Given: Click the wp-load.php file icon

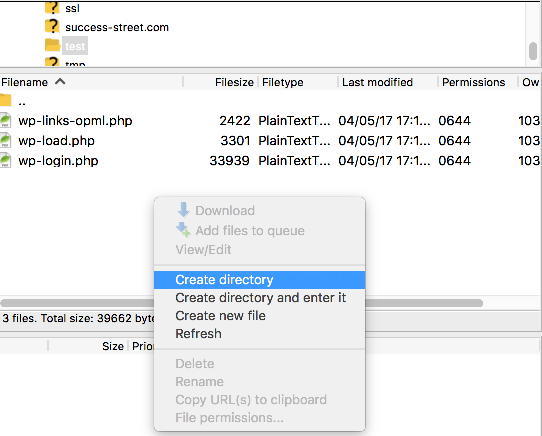Looking at the screenshot, I should 5,140.
